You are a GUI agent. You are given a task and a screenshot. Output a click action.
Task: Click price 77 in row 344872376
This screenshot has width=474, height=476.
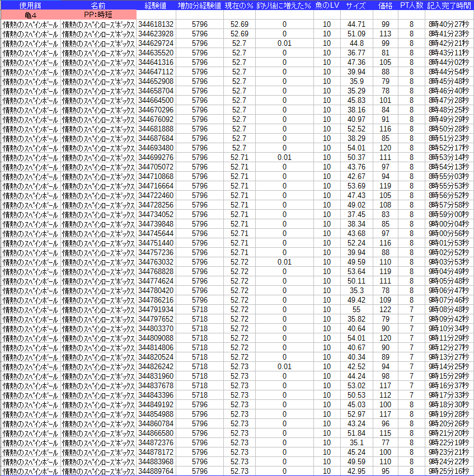(386, 442)
